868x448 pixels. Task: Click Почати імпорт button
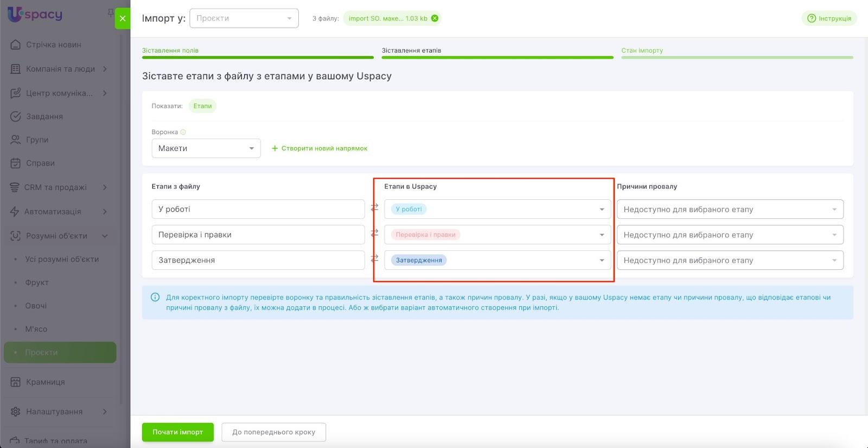coord(178,432)
